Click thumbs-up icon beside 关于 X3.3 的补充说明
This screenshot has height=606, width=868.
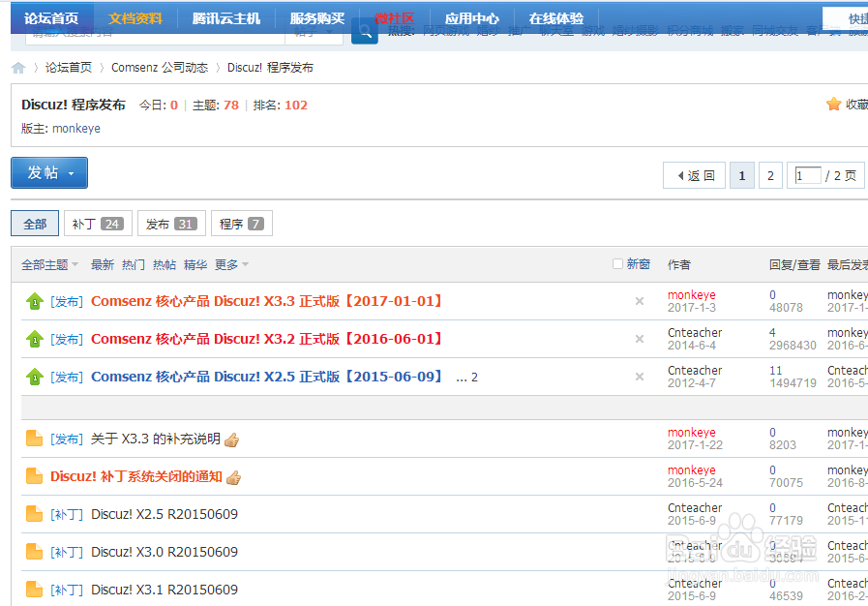pos(232,439)
